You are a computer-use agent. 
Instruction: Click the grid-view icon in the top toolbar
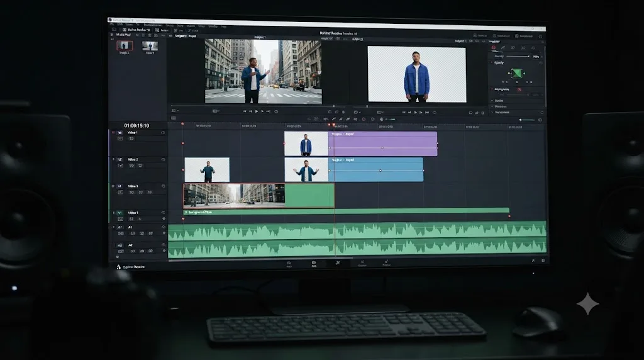pos(175,30)
